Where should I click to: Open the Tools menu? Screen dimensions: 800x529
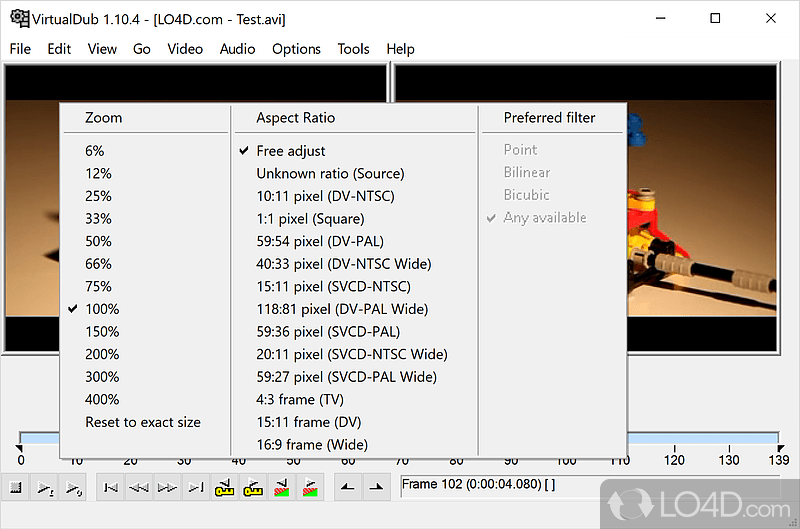point(354,49)
